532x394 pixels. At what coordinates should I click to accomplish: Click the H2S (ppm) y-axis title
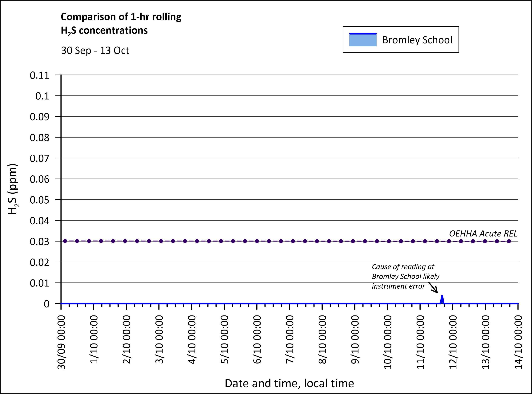(13, 189)
